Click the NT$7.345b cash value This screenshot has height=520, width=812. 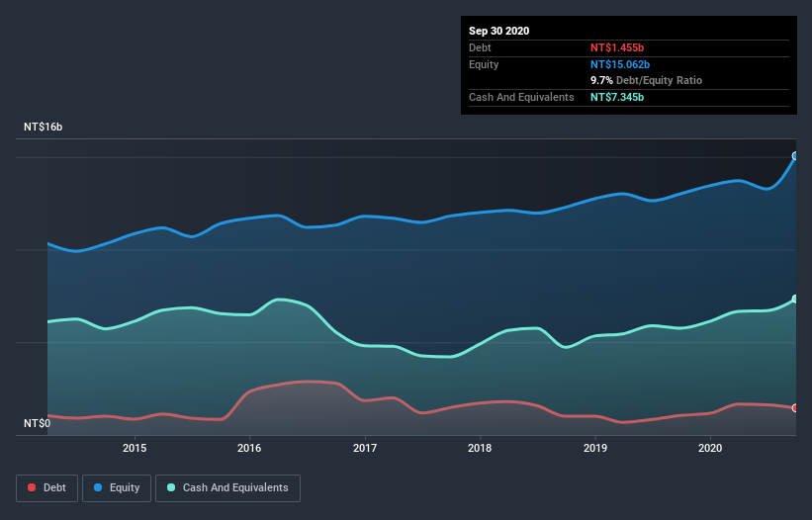pyautogui.click(x=617, y=97)
